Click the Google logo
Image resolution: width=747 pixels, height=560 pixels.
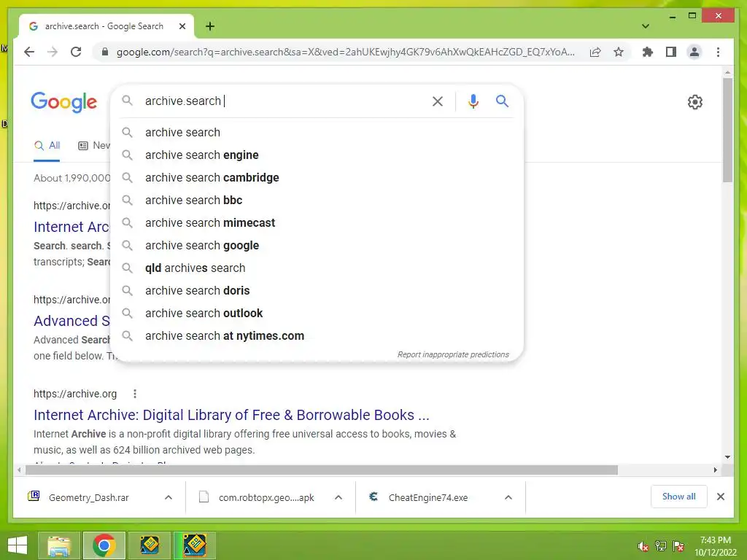(x=64, y=101)
